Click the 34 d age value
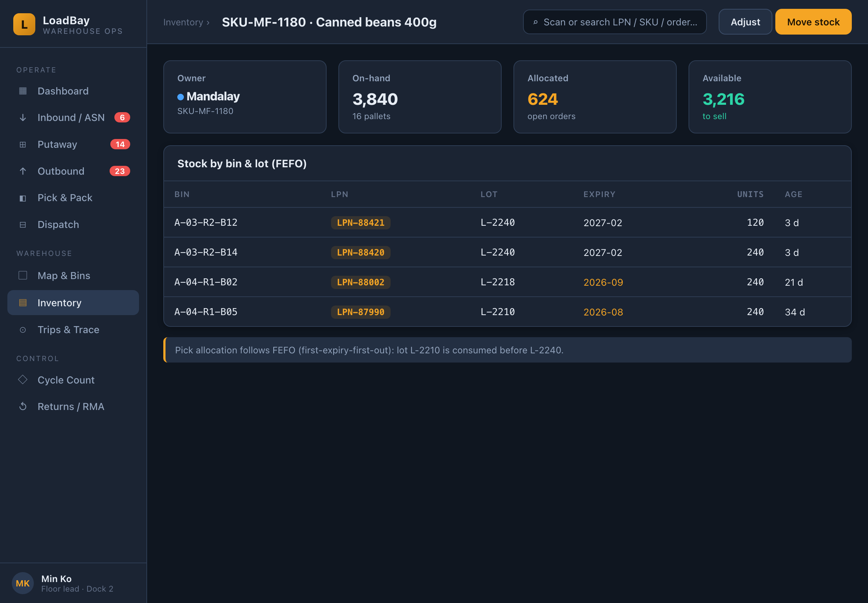Viewport: 868px width, 603px height. [795, 312]
